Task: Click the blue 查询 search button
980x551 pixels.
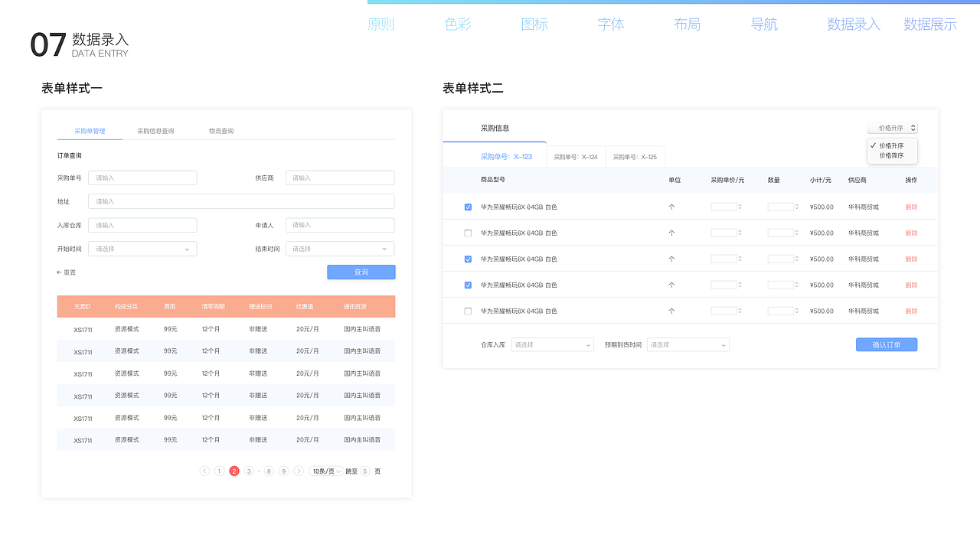Action: 361,272
